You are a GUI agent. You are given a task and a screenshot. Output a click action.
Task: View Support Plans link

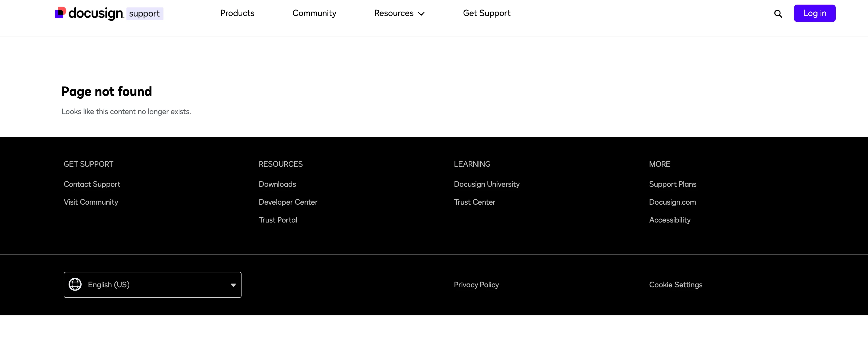pos(673,184)
